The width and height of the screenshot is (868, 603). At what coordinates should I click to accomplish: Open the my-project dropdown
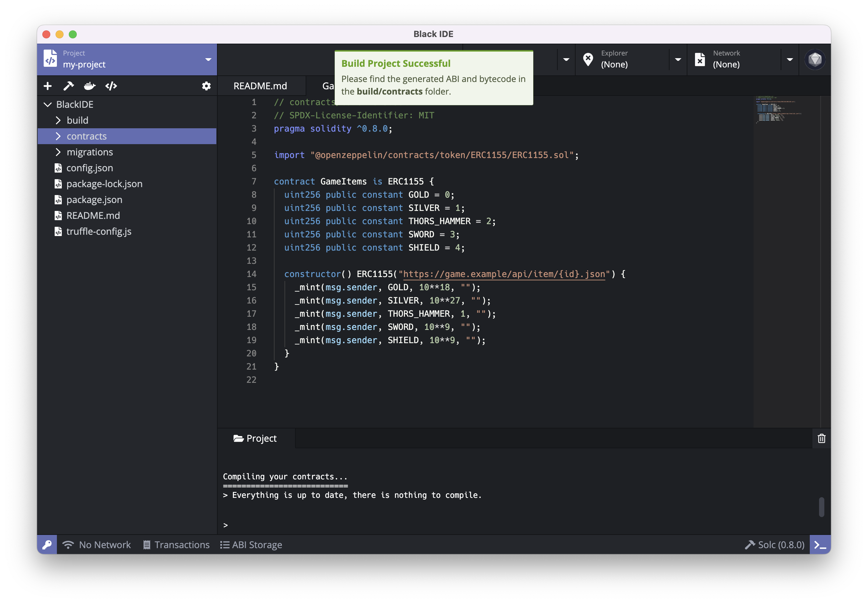tap(208, 59)
